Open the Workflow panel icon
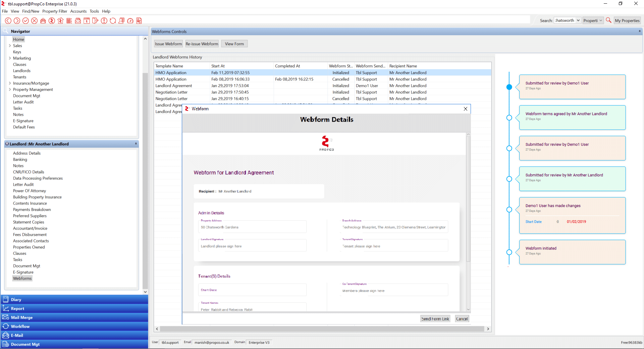 (6, 326)
